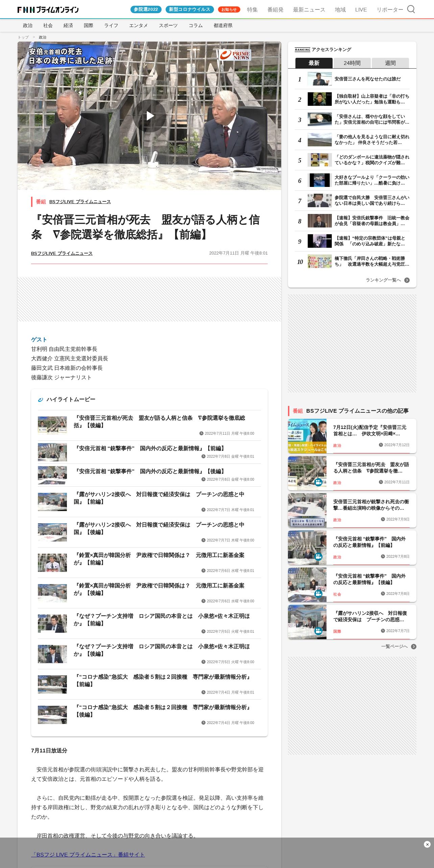434x868 pixels.
Task: Go to the 経済 category
Action: 68,25
